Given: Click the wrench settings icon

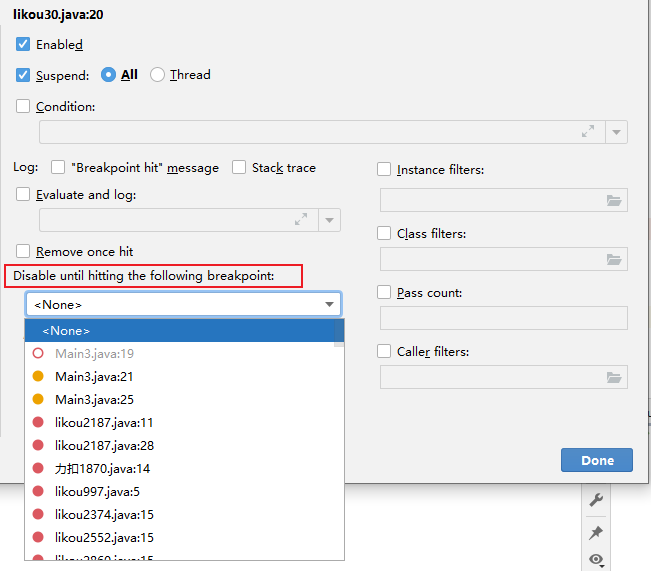Looking at the screenshot, I should [596, 500].
